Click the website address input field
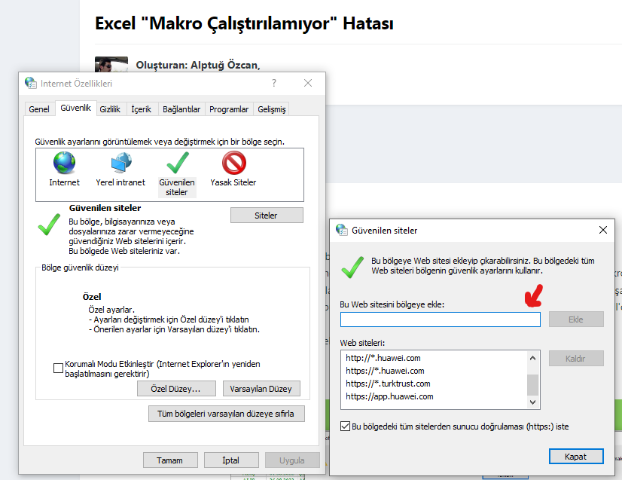Viewport: 622px width, 480px height. pos(440,320)
